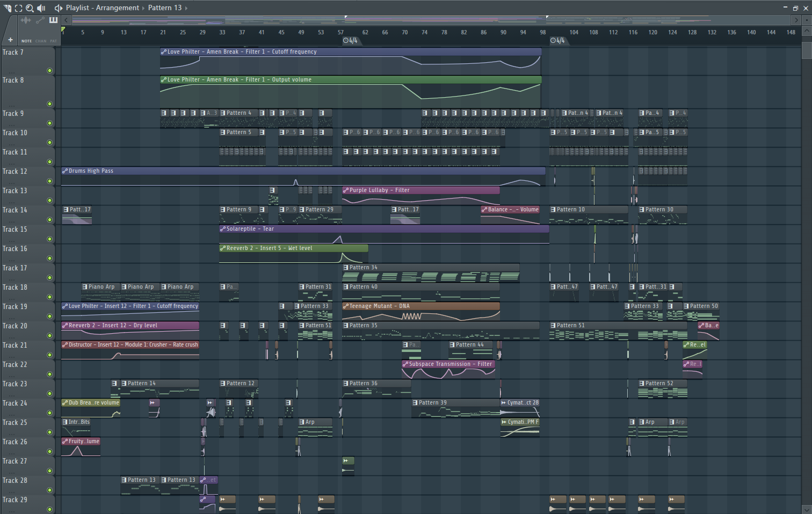
Task: Click the pattern icon of the Pattern 34 clip
Action: pyautogui.click(x=346, y=268)
